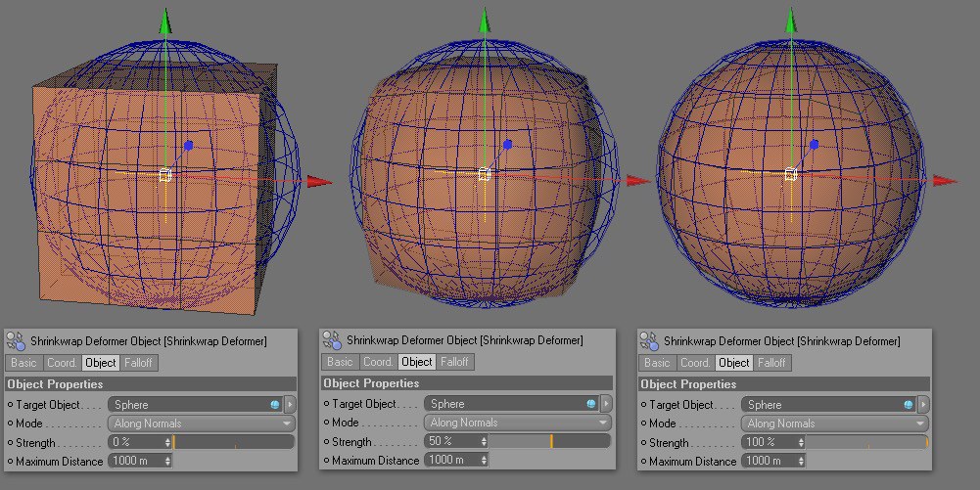Image resolution: width=980 pixels, height=490 pixels.
Task: Click the Strength slider in the 50% panel
Action: click(550, 441)
